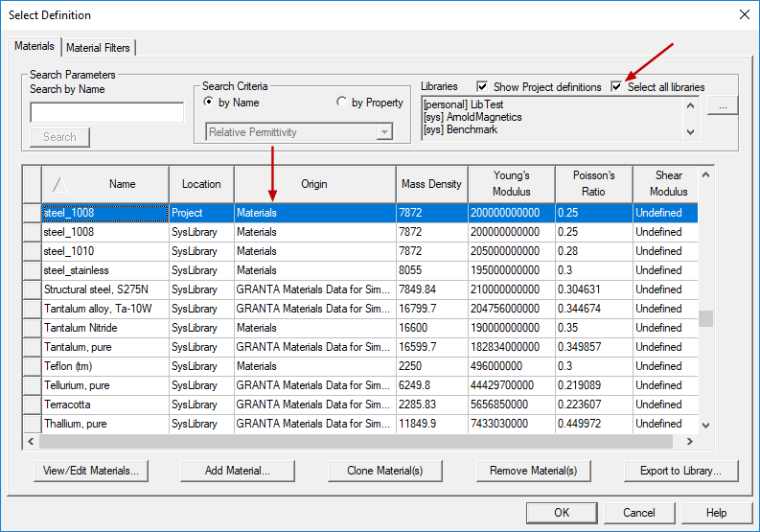
Task: Sort by Mass Density column header
Action: coord(429,184)
